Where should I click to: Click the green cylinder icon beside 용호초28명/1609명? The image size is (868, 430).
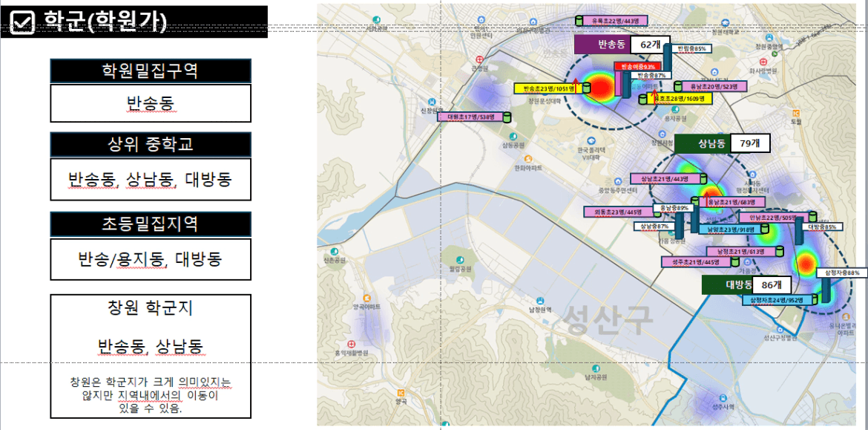click(x=643, y=100)
